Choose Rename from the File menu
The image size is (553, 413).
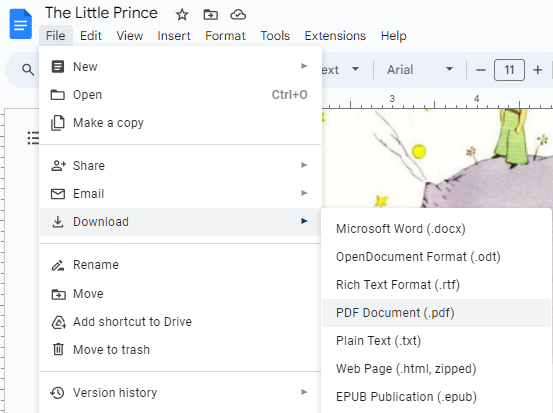[x=180, y=265]
